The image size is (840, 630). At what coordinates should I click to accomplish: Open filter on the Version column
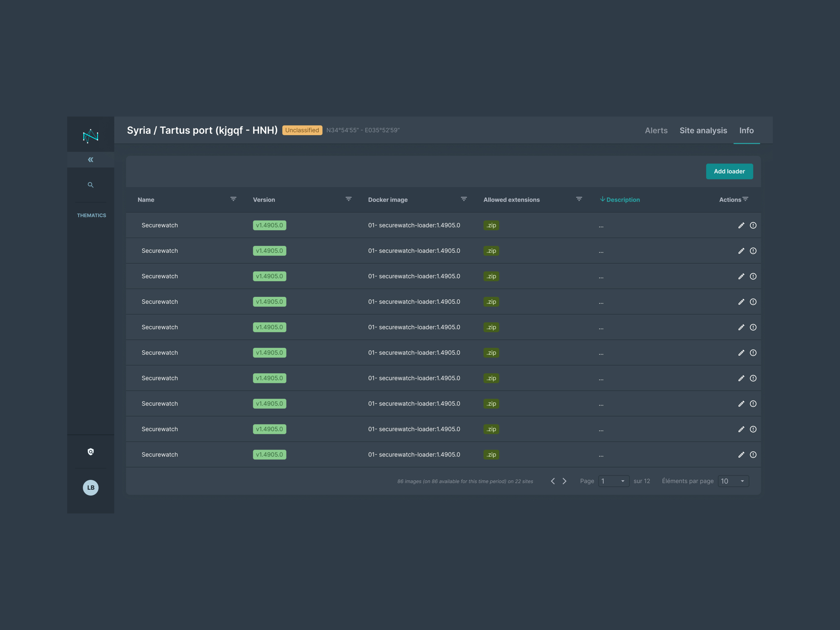348,199
